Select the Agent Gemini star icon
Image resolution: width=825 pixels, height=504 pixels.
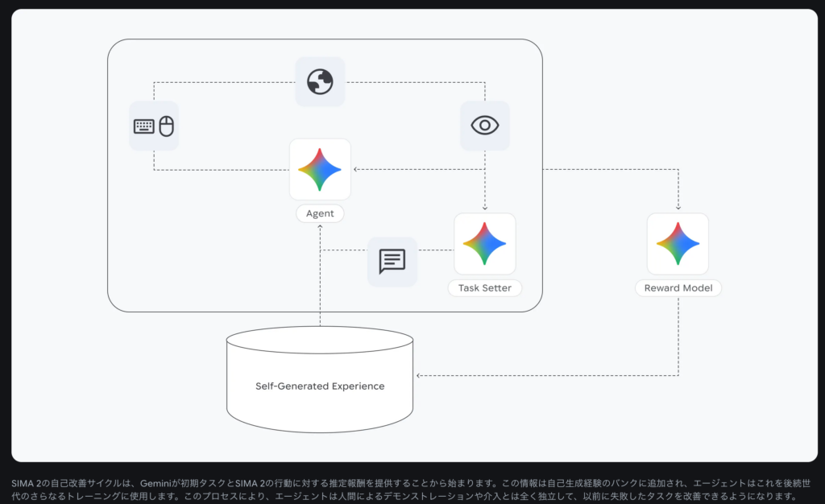click(320, 169)
